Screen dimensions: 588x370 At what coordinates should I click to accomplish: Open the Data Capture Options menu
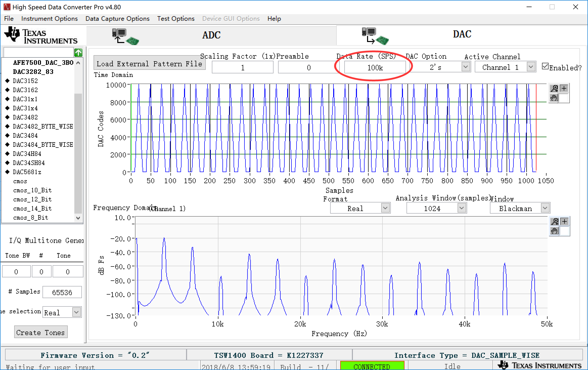[117, 18]
